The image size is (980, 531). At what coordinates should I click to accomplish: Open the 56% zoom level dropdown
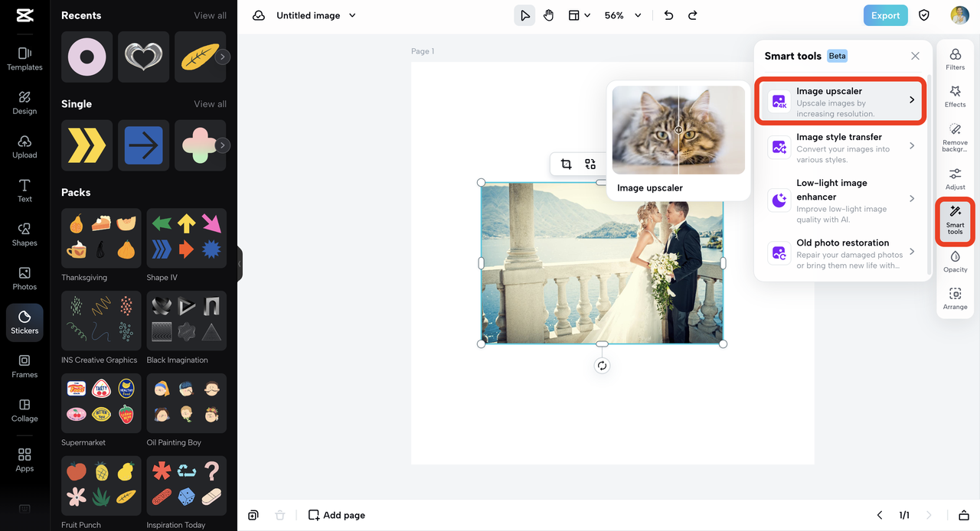622,15
